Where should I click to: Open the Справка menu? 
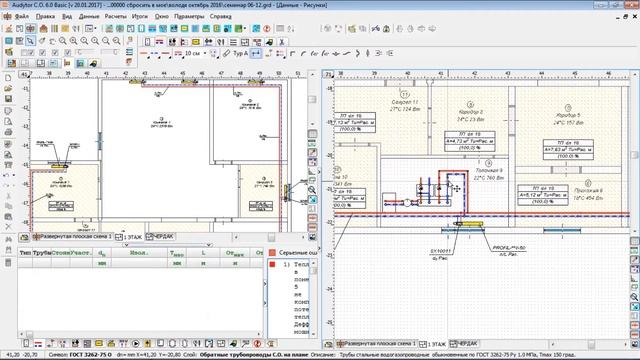click(x=220, y=16)
